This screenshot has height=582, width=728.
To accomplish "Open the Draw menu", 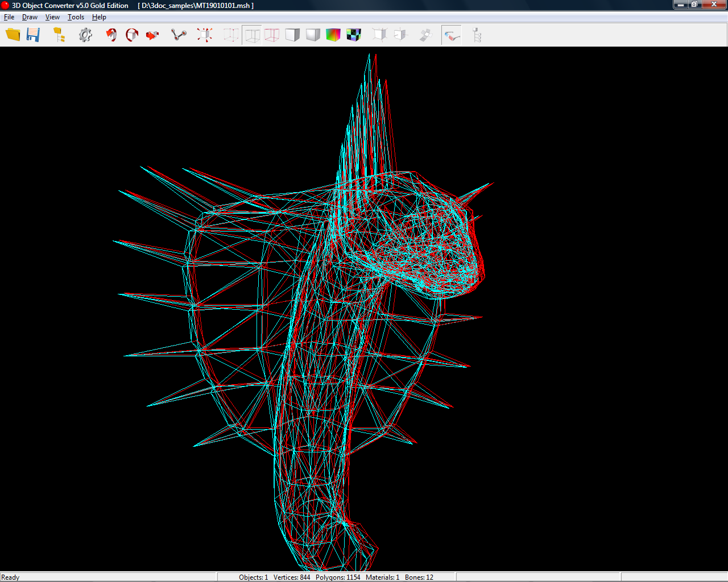I will [30, 17].
